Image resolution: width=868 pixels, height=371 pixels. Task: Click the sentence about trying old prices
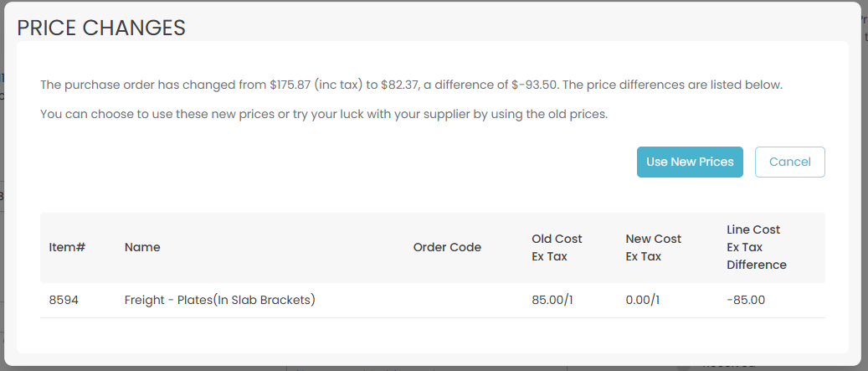pyautogui.click(x=324, y=113)
